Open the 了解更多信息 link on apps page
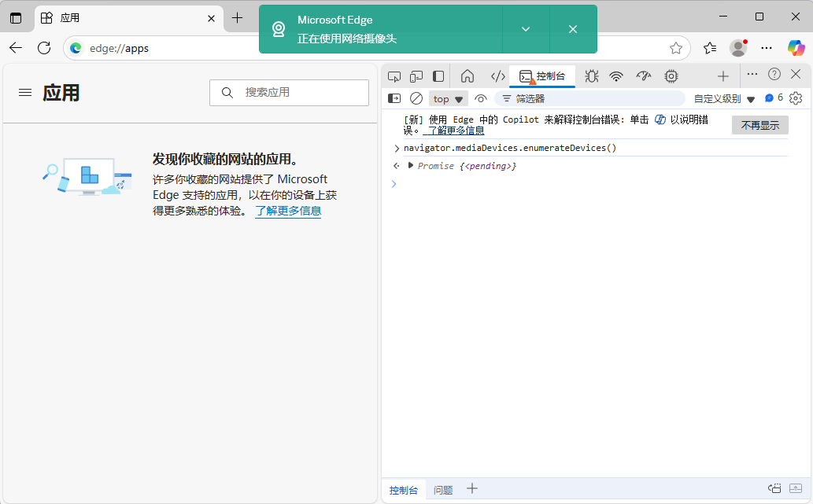The height and width of the screenshot is (504, 813). click(288, 211)
